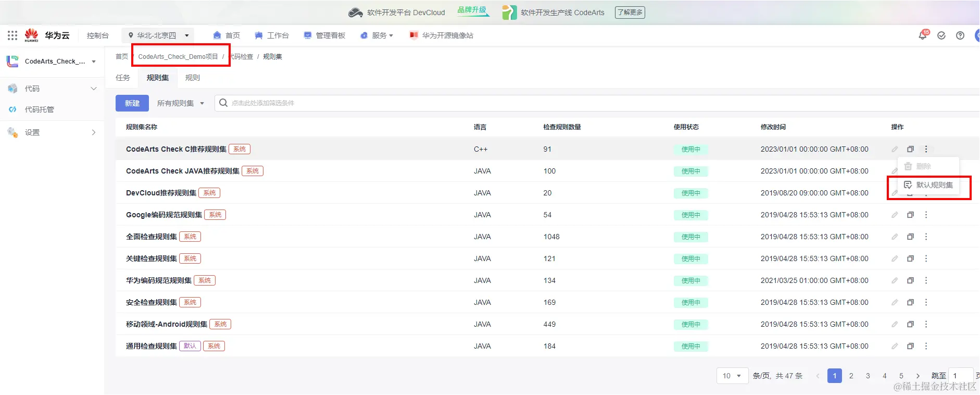Open more actions for 通用检查规则集
980x395 pixels.
coord(926,346)
